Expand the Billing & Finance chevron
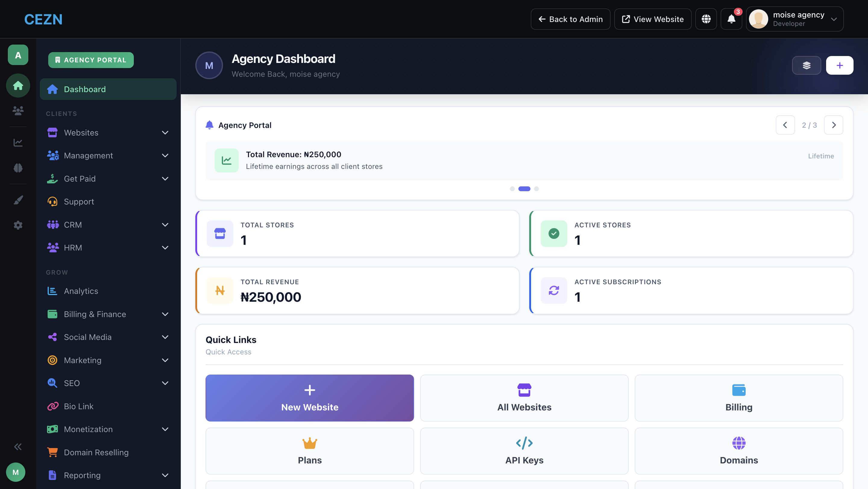Screen dimensions: 868x489 pos(165,314)
